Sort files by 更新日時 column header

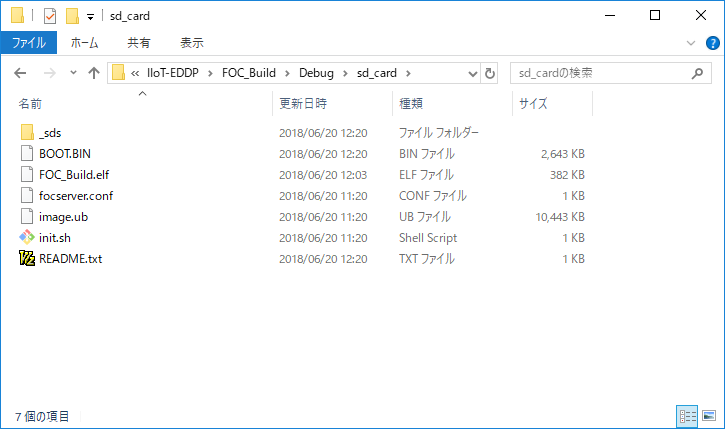pyautogui.click(x=303, y=103)
